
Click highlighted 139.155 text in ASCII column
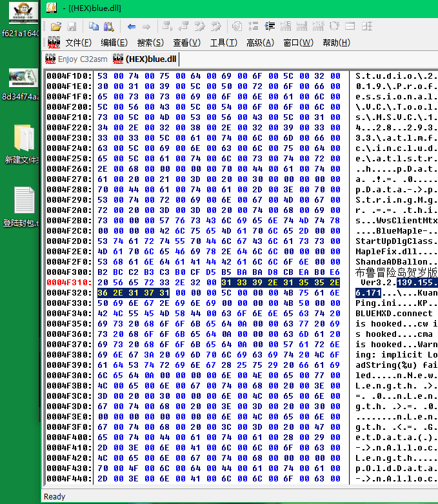tap(417, 282)
